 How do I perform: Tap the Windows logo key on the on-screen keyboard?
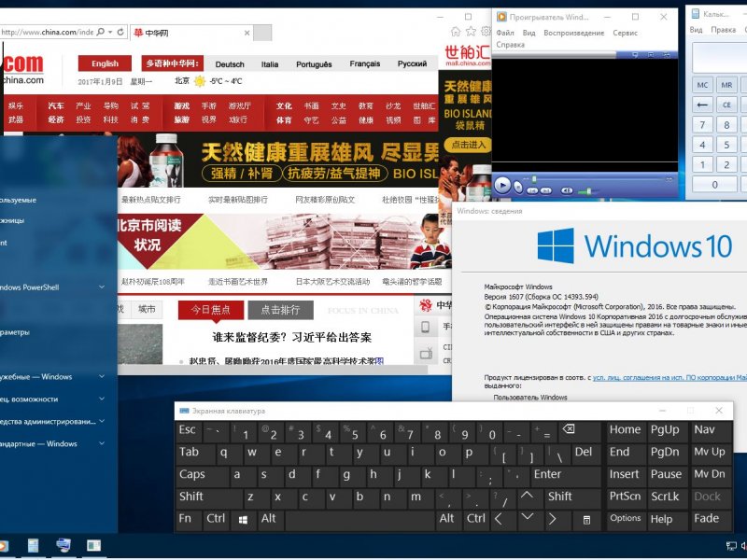pyautogui.click(x=243, y=520)
